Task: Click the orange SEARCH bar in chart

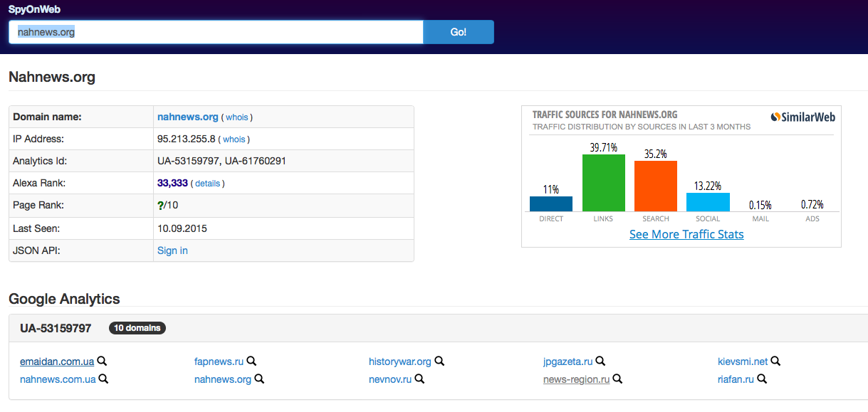Action: pyautogui.click(x=656, y=186)
